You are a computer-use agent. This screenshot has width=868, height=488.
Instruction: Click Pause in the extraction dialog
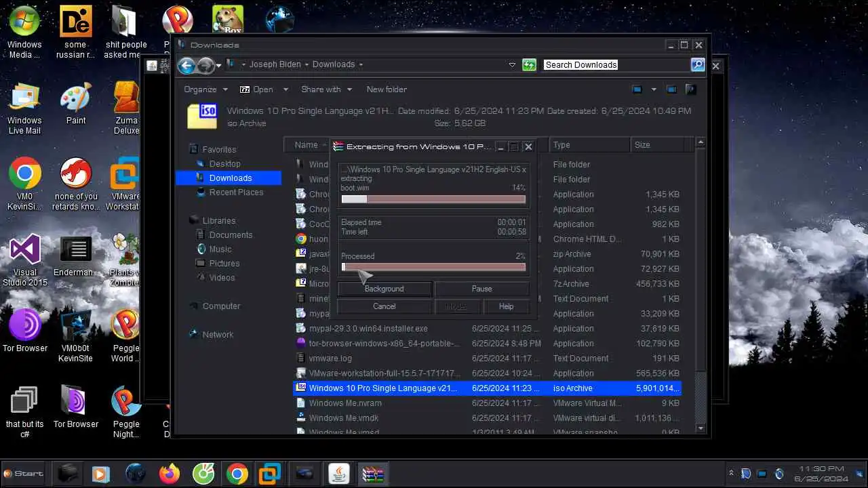tap(481, 289)
